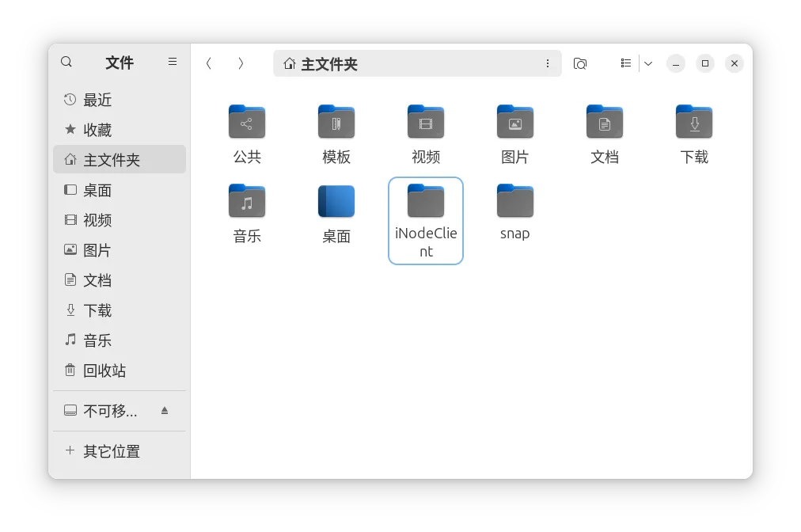
Task: Select 最近 in the sidebar
Action: (x=97, y=100)
